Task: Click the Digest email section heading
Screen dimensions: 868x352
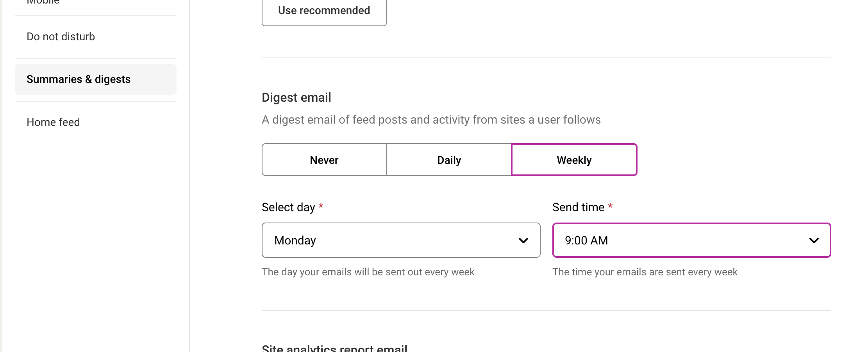Action: click(x=296, y=97)
